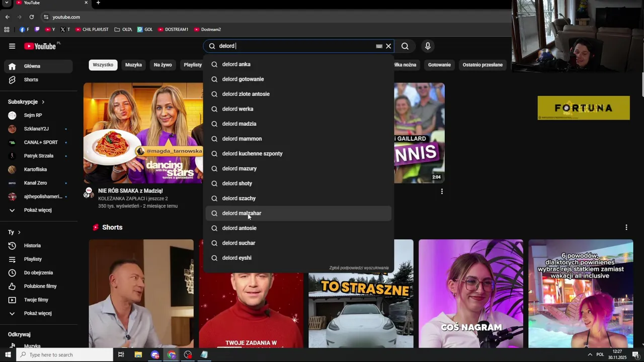Viewport: 644px width, 362px height.
Task: Select the Na żywo filter chip
Action: 163,65
